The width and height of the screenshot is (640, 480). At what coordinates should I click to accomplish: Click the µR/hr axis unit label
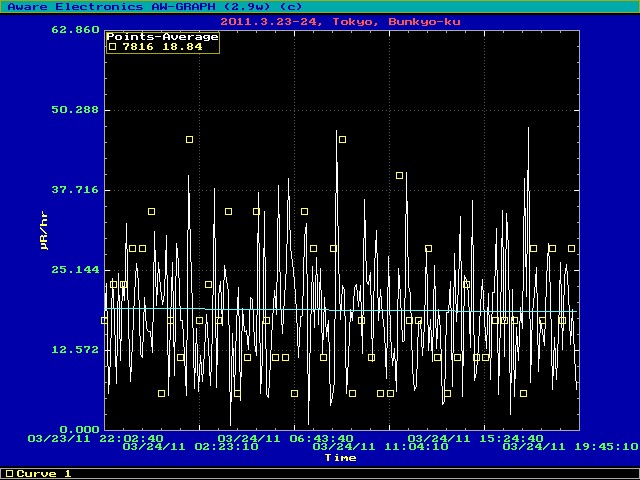44,229
